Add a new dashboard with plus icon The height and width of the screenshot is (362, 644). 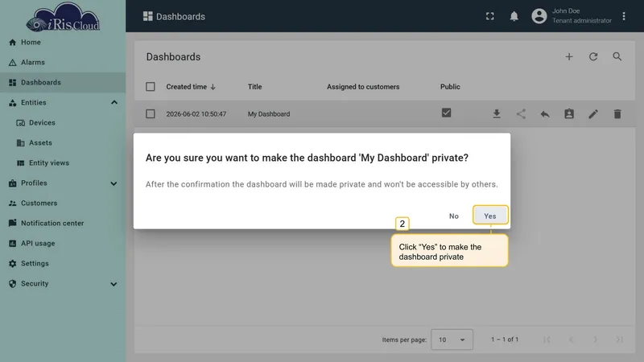tap(569, 56)
